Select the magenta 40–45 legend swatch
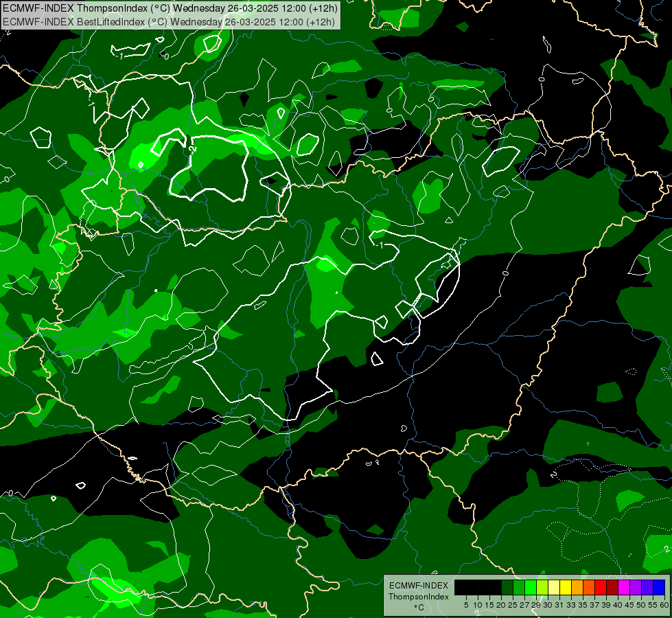 [x=624, y=588]
